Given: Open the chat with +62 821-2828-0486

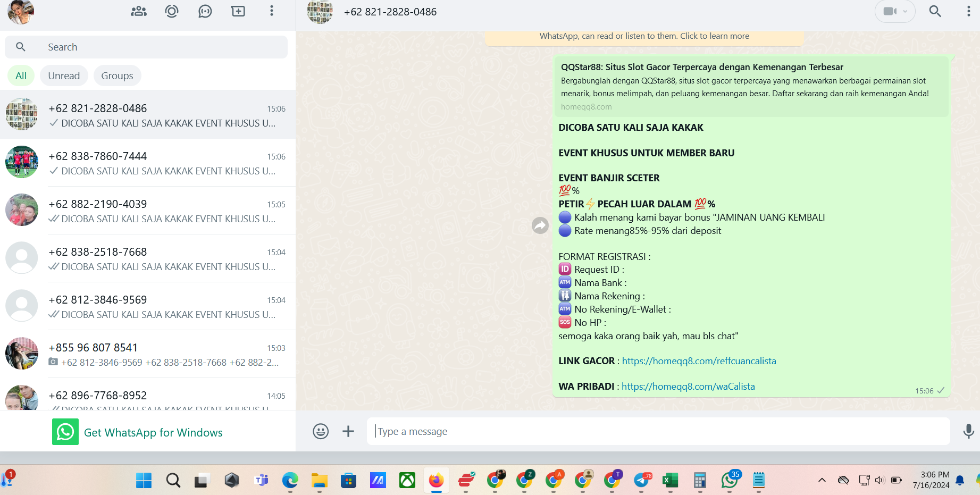Looking at the screenshot, I should [x=148, y=115].
